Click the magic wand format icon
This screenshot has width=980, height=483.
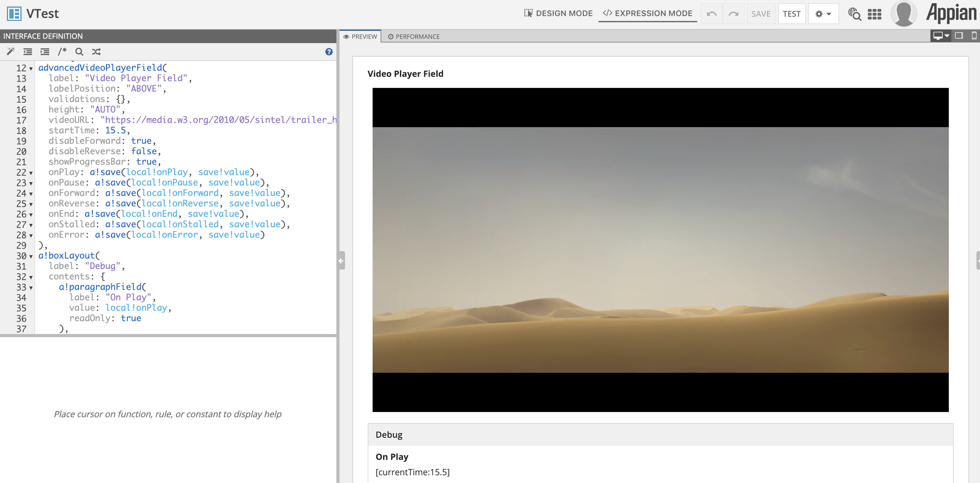point(10,51)
